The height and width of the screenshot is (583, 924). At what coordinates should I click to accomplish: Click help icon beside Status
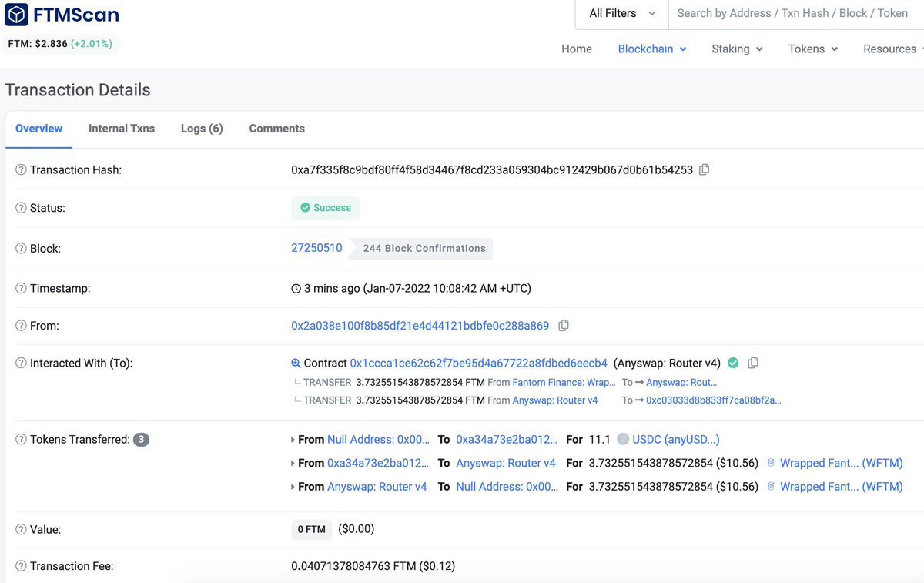(x=21, y=208)
